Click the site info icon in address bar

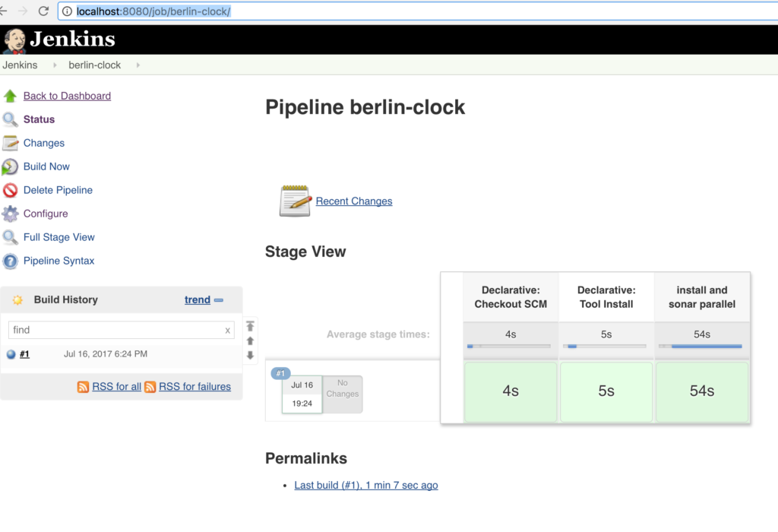coord(67,11)
